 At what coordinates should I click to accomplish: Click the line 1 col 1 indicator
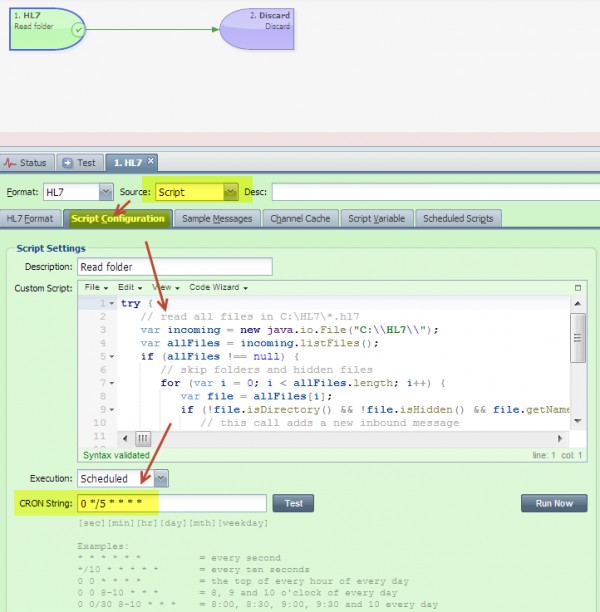click(x=557, y=455)
